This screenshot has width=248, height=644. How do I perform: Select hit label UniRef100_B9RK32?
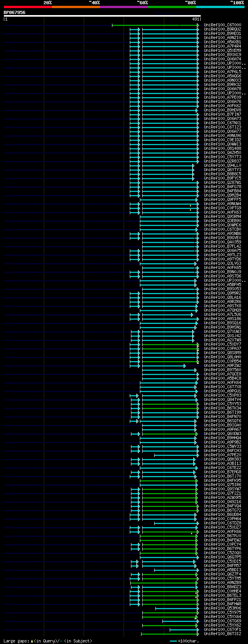click(x=222, y=85)
